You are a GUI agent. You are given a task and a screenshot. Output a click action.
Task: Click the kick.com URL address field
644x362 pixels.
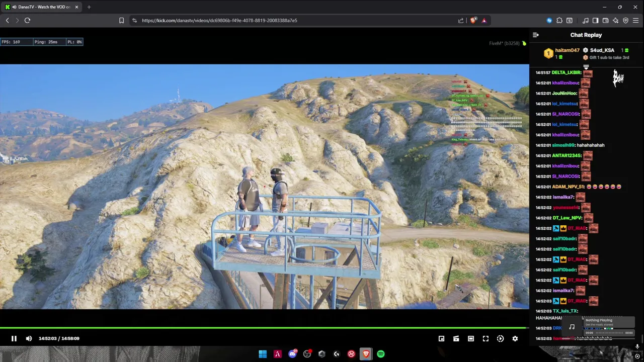click(x=219, y=21)
